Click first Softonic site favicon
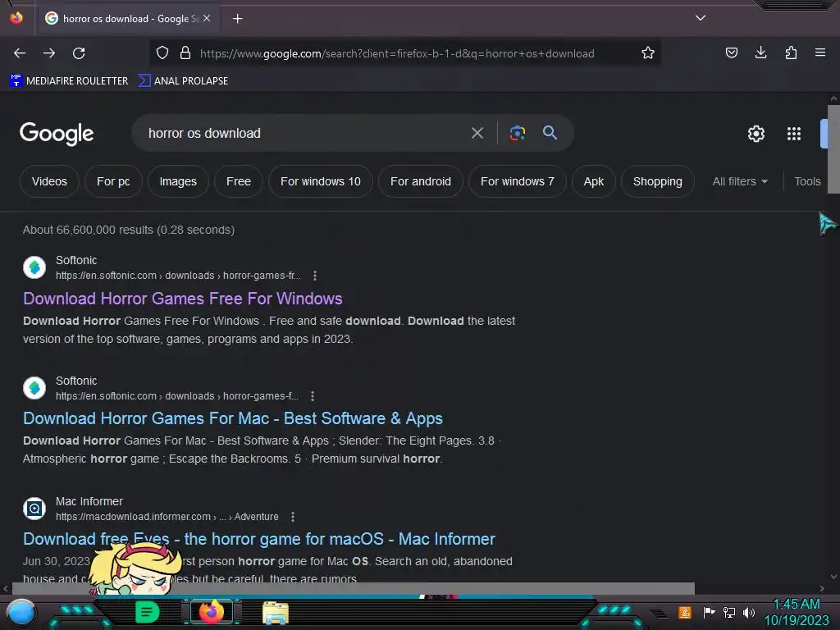The image size is (840, 630). click(34, 267)
